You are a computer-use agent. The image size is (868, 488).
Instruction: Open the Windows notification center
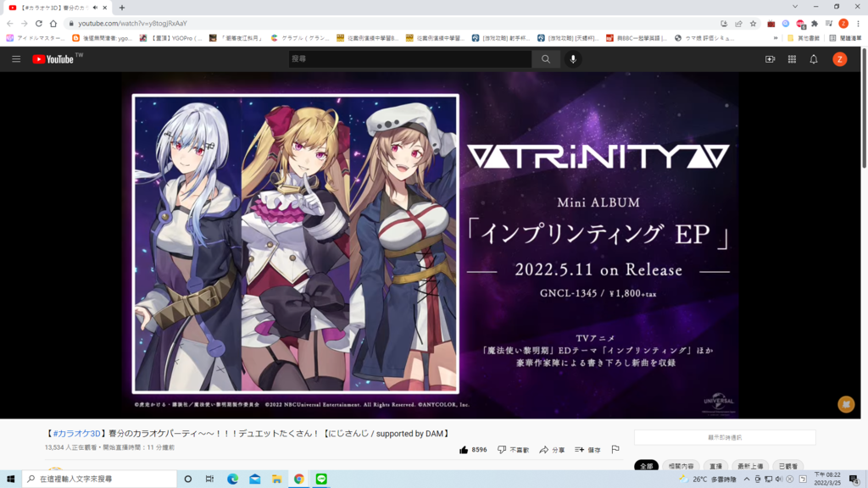[854, 480]
